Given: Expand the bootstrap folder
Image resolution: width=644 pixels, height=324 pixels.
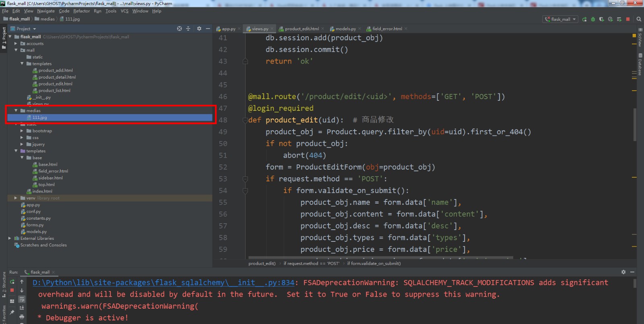Looking at the screenshot, I should click(x=22, y=131).
